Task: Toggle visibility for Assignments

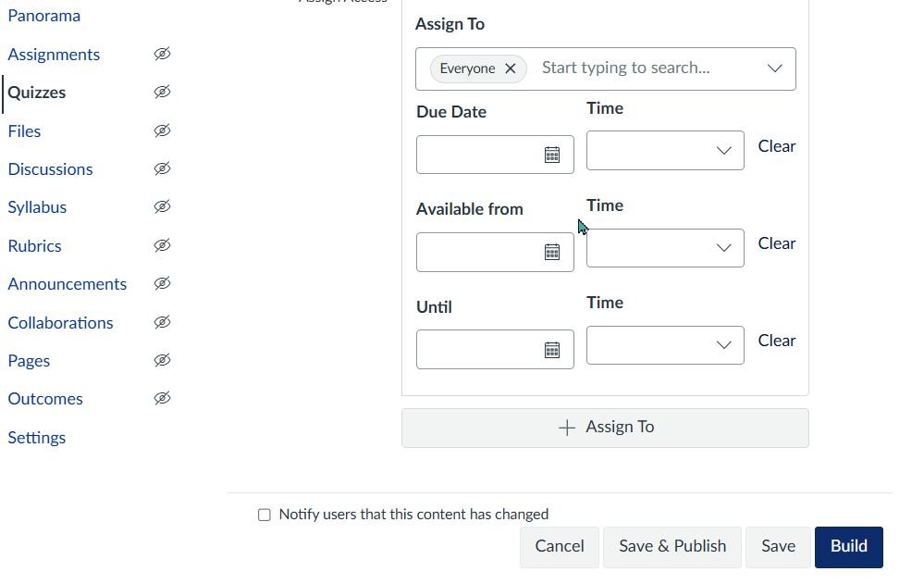Action: pos(162,54)
